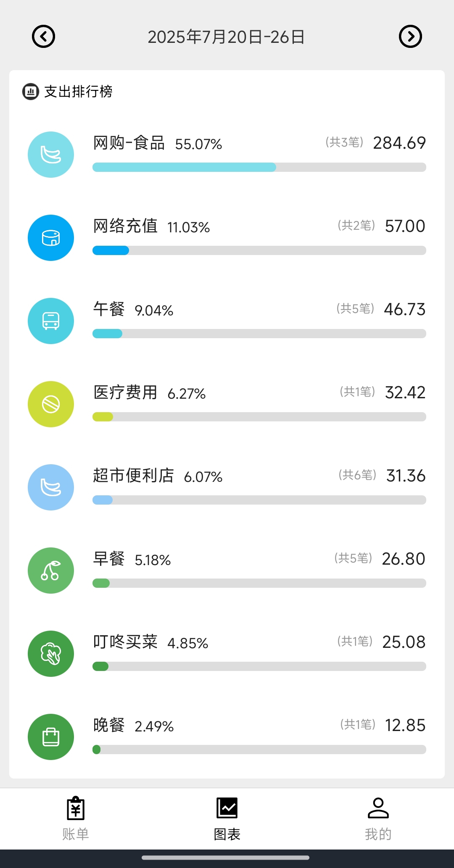Image resolution: width=454 pixels, height=868 pixels.
Task: Tap the 午餐 category icon
Action: [x=51, y=321]
